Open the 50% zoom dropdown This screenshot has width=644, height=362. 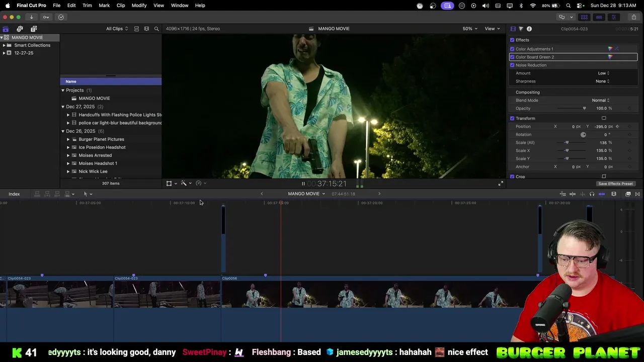[470, 29]
